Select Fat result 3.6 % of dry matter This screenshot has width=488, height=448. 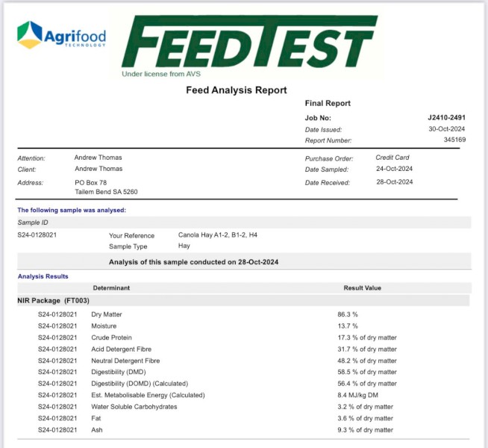[x=366, y=418]
